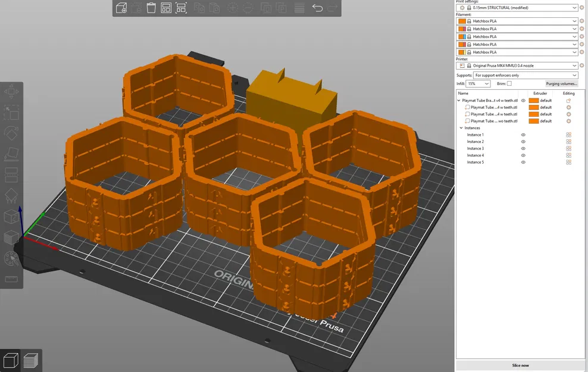The width and height of the screenshot is (588, 372).
Task: Select the Move gizmo tool
Action: click(11, 92)
